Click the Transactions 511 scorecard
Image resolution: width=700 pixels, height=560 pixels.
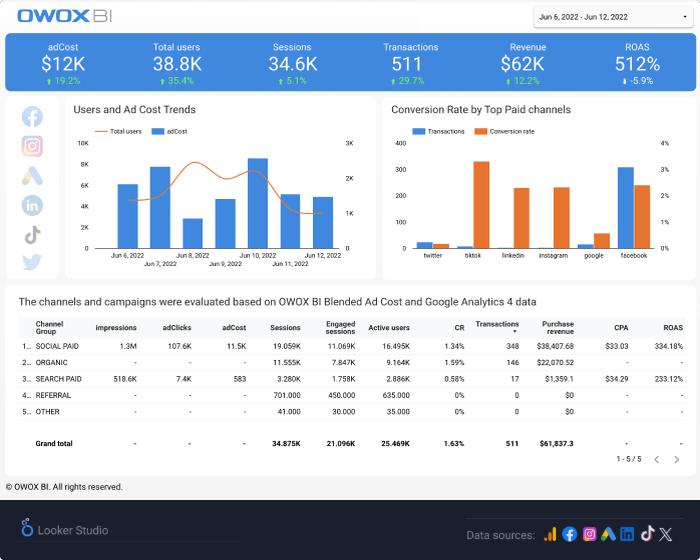[x=410, y=63]
